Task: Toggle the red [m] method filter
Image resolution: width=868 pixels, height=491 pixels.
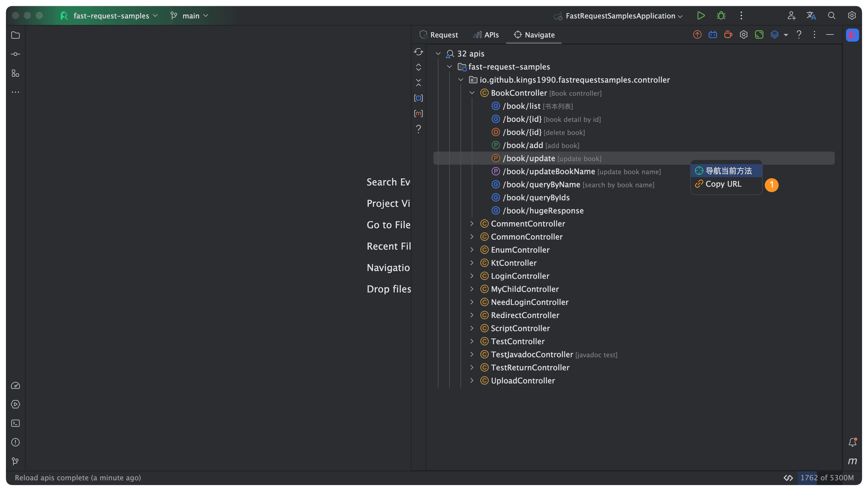Action: (418, 113)
